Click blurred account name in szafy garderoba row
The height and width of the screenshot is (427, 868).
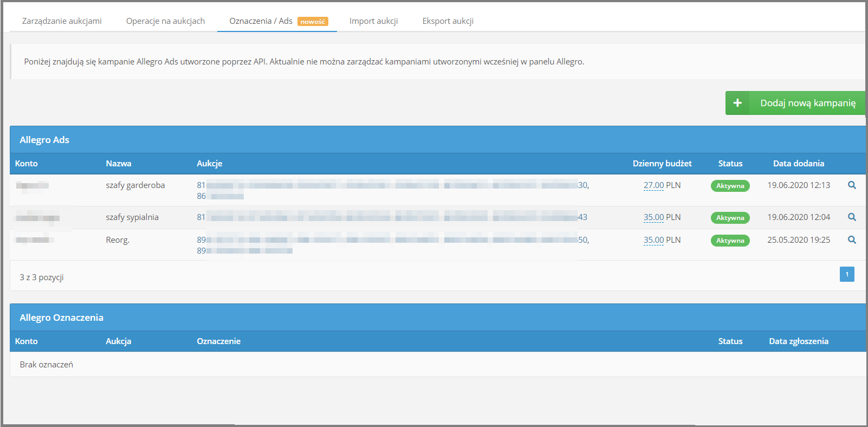(32, 186)
